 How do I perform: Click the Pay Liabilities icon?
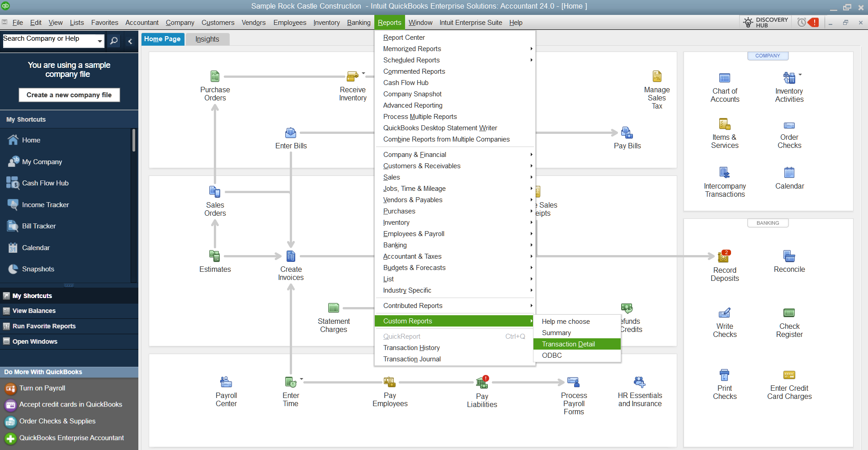(x=482, y=383)
